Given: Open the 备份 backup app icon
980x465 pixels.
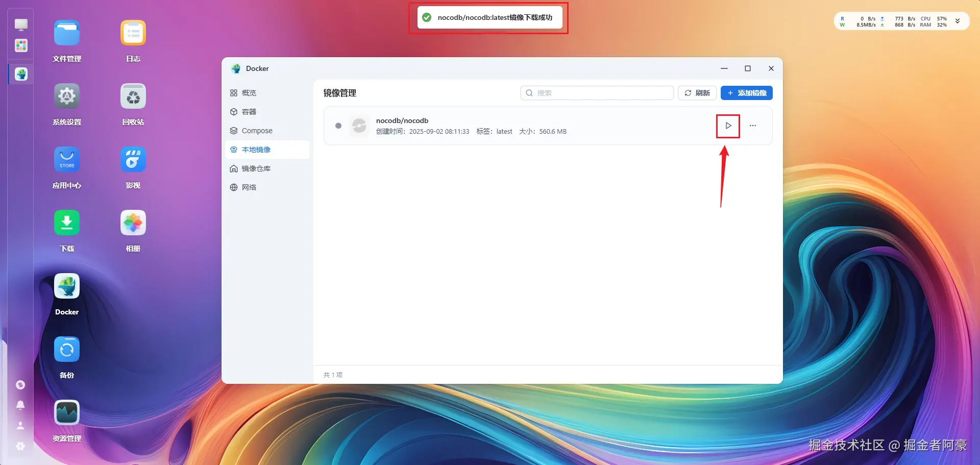Looking at the screenshot, I should pyautogui.click(x=67, y=350).
